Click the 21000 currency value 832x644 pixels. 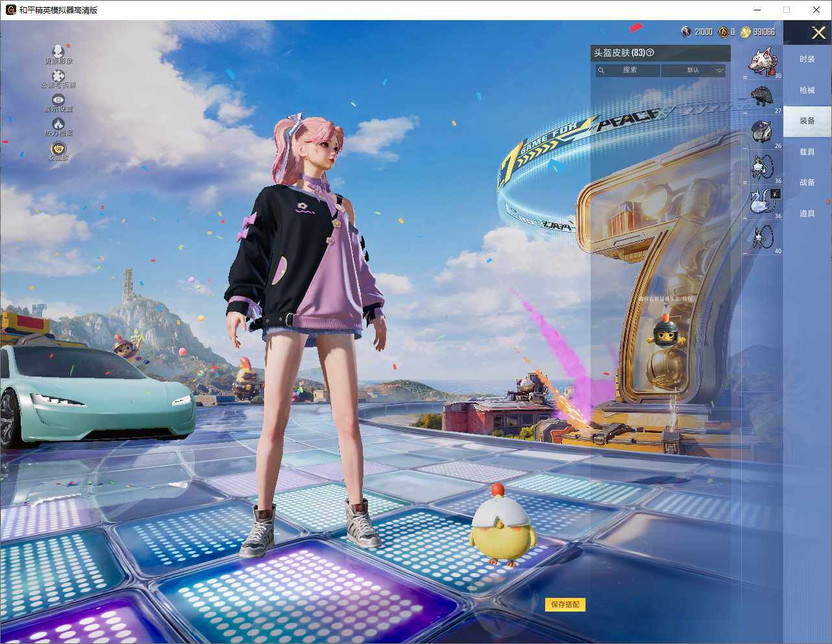[x=704, y=32]
